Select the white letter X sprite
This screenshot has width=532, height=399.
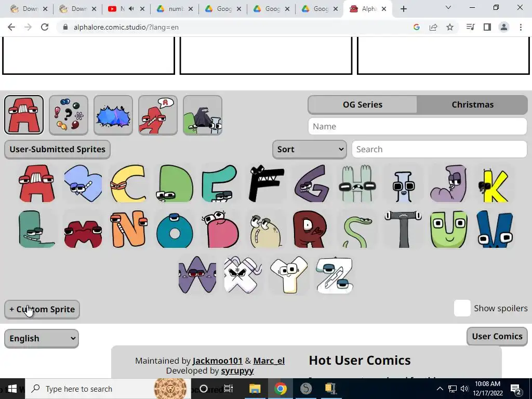point(243,275)
